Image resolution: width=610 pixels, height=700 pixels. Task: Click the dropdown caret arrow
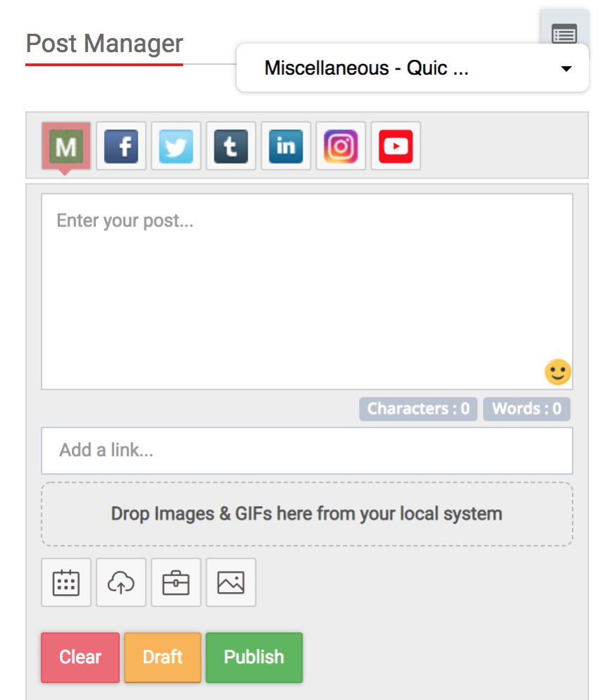click(566, 68)
